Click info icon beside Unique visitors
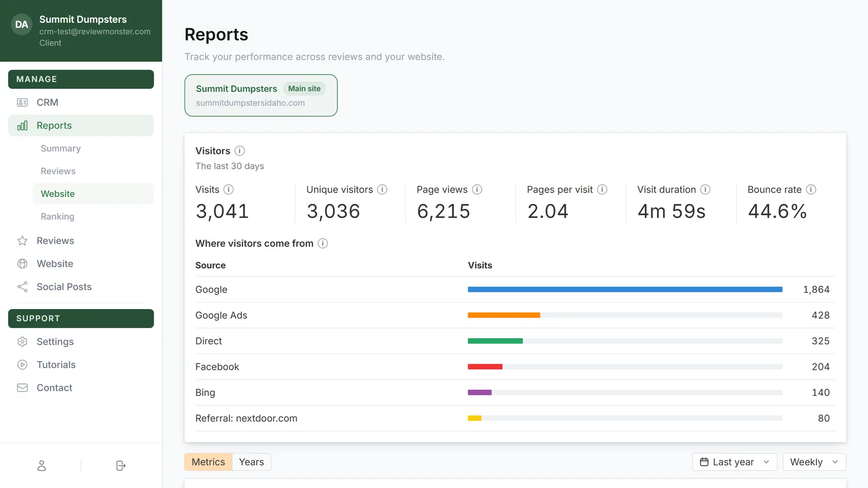Image resolution: width=868 pixels, height=488 pixels. click(x=382, y=189)
